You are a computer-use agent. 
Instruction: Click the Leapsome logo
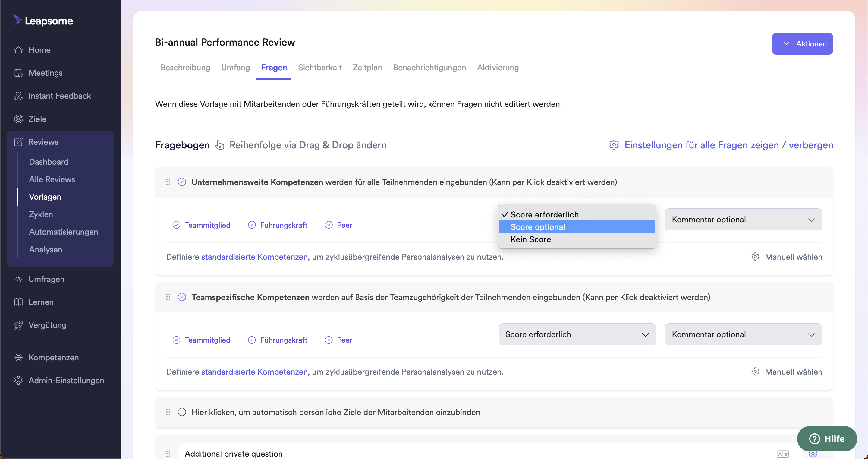43,21
